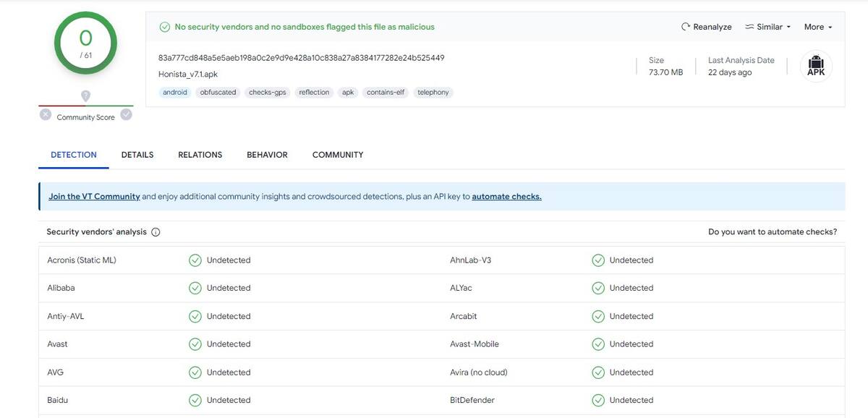Screen dimensions: 868x418
Task: Click the community score question-mark pin
Action: coord(85,95)
